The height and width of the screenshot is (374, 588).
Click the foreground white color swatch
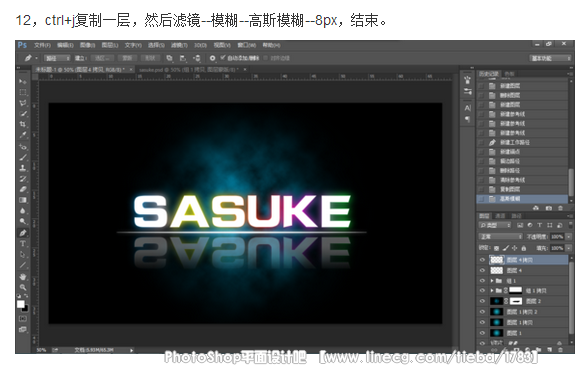(21, 304)
